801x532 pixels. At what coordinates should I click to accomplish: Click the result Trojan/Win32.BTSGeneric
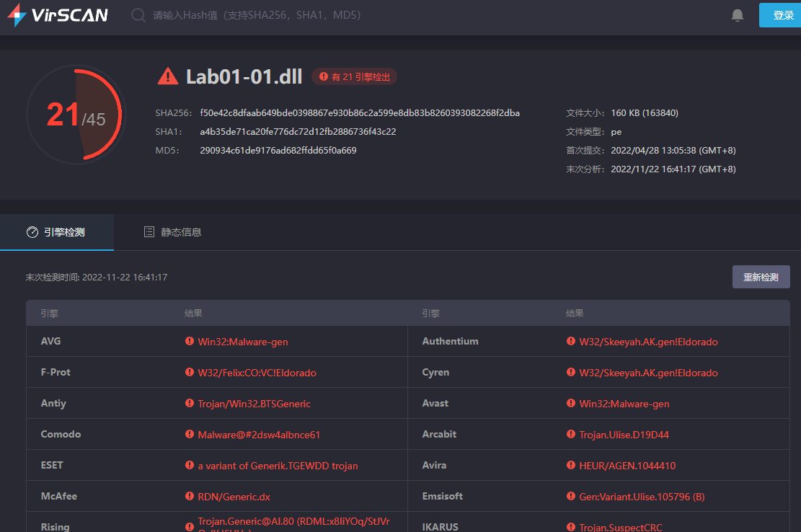point(254,404)
